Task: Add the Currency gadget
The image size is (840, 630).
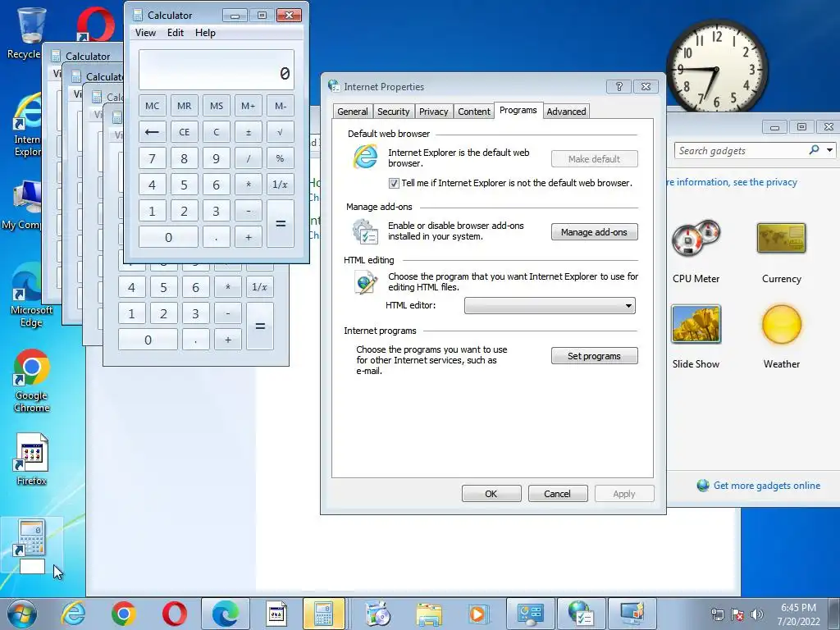Action: point(782,253)
